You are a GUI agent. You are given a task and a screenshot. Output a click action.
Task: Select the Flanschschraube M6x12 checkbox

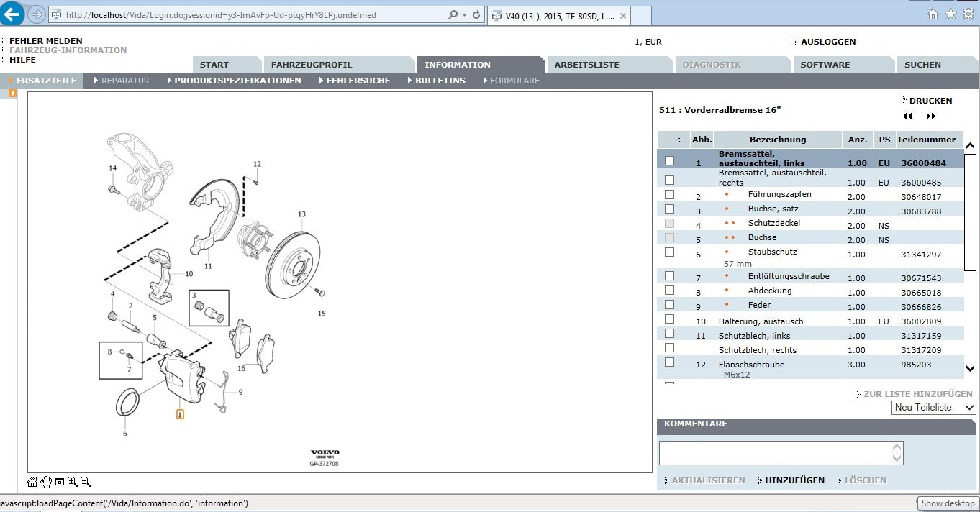[670, 362]
